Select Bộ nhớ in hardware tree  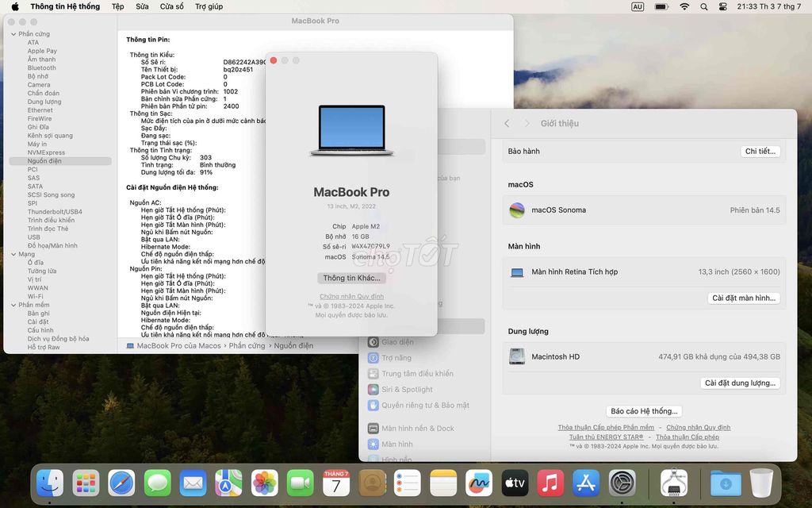click(x=37, y=76)
